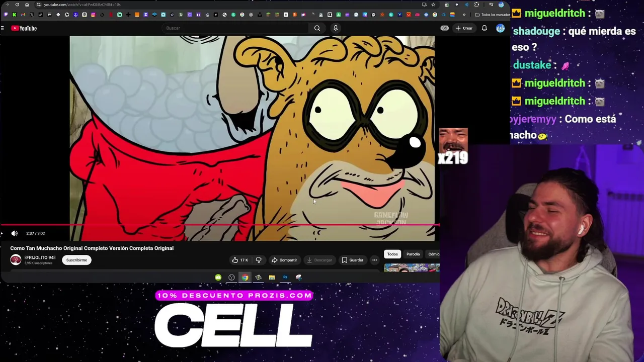Click the YouTube search magnifier button

[x=317, y=28]
